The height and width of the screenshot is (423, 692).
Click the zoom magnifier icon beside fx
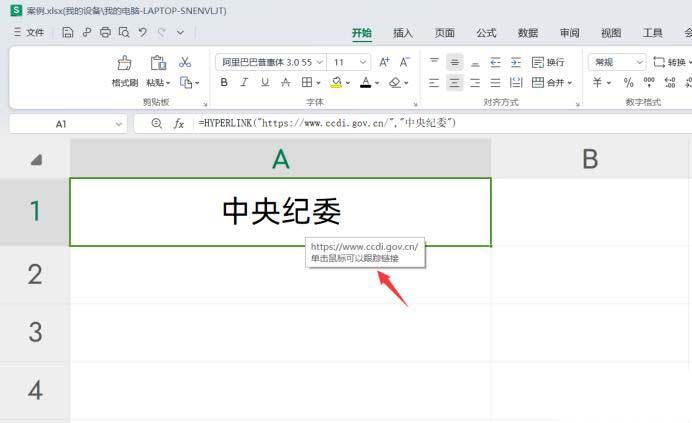tap(156, 124)
